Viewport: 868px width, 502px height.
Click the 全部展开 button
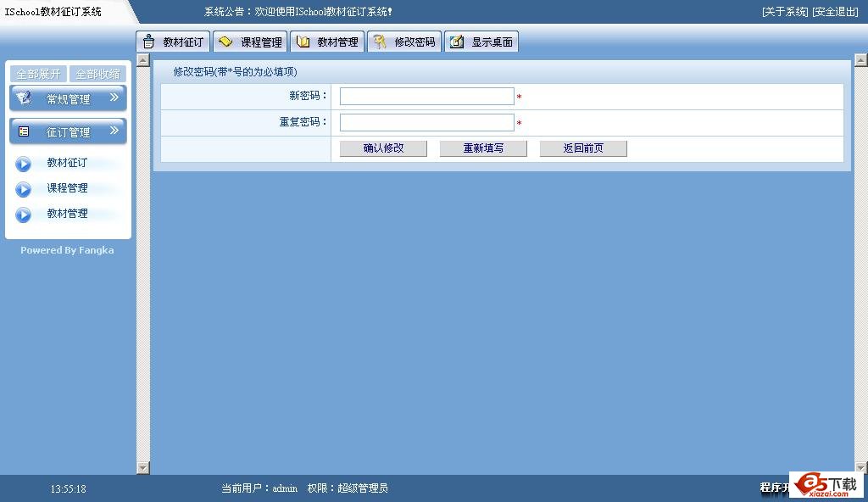point(38,74)
